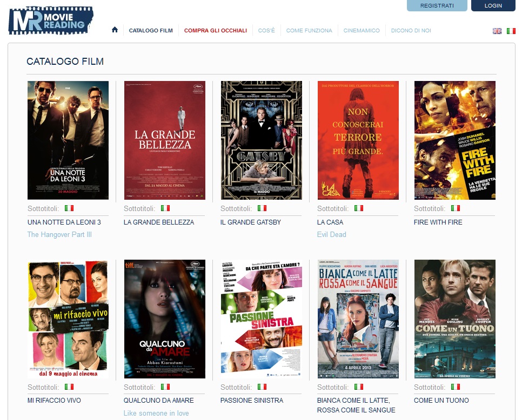Click BIANCA COME IL LATTE, ROSSA COME IL SANGUE title

(x=356, y=405)
